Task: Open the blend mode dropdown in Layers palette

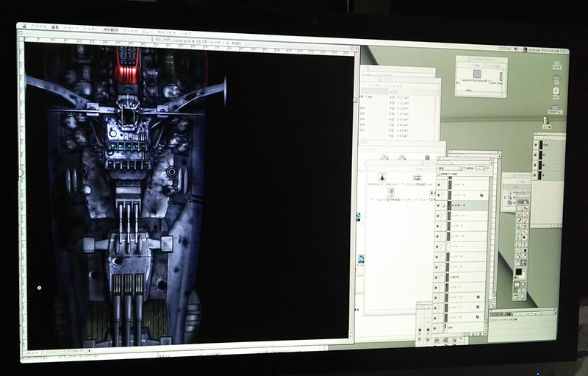Action: (x=450, y=168)
